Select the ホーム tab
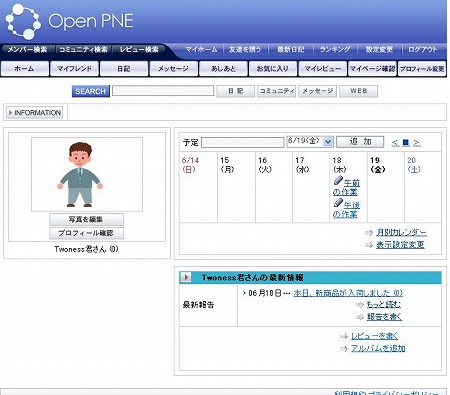 click(24, 69)
